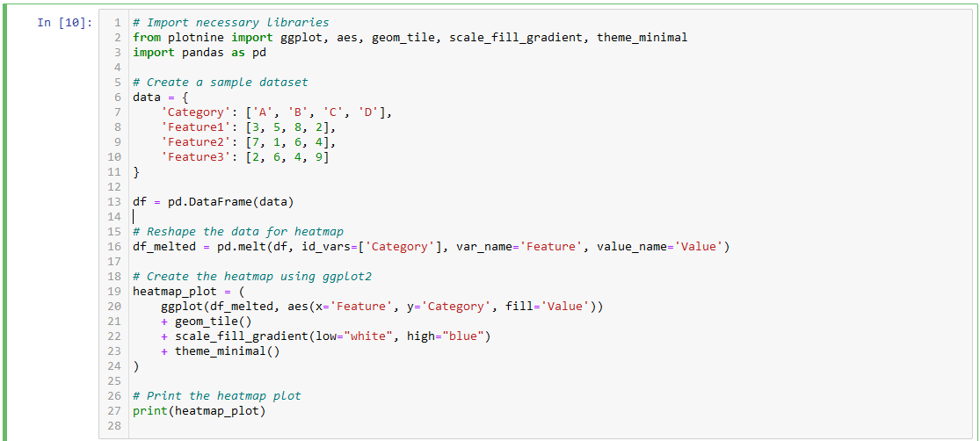
Task: Click empty line 28 at the end
Action: [x=550, y=426]
